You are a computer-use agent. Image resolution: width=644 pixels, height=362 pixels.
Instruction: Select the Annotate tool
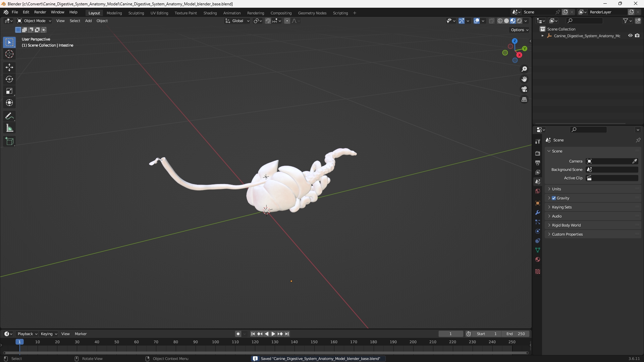[9, 116]
